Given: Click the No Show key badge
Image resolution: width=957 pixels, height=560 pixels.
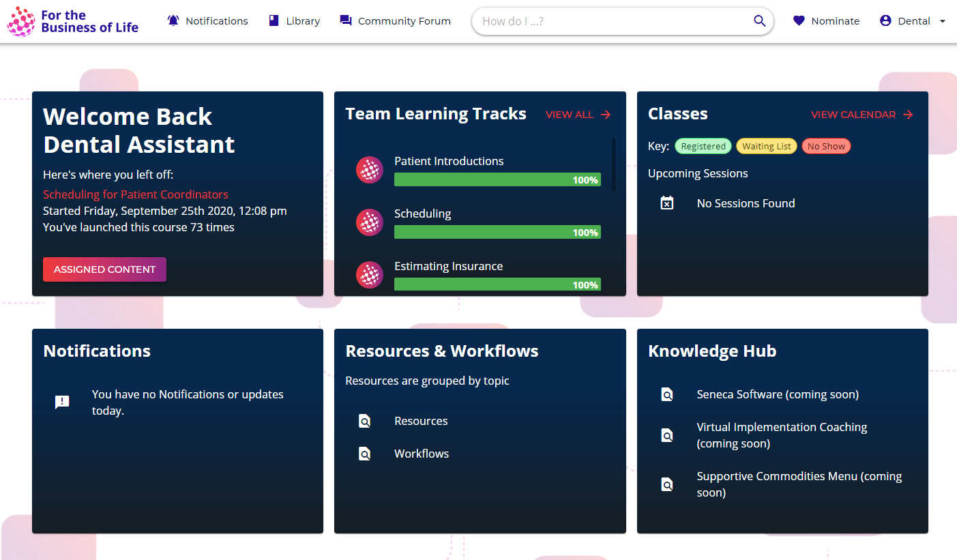Looking at the screenshot, I should pyautogui.click(x=826, y=146).
